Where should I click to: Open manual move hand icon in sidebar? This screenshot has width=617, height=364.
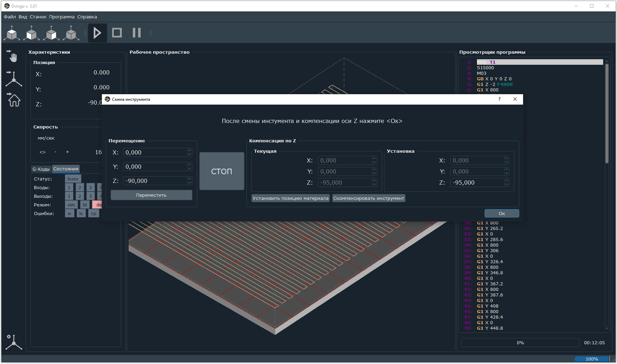[13, 56]
